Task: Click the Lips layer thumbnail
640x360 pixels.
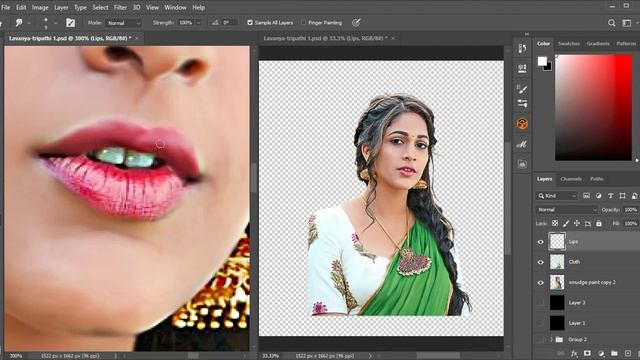Action: (557, 241)
